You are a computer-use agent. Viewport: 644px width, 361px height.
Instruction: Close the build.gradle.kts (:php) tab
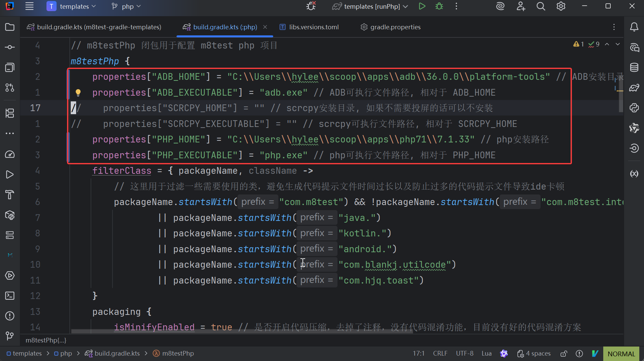coord(265,27)
